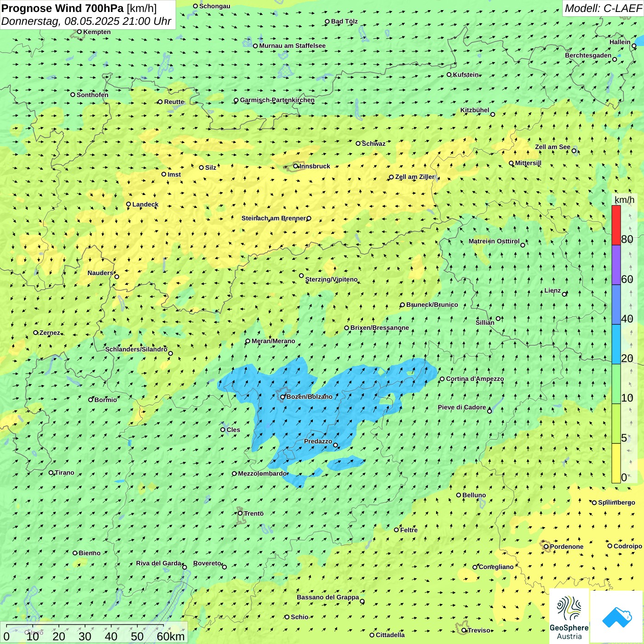Click the 'Reutte' label

pyautogui.click(x=174, y=102)
